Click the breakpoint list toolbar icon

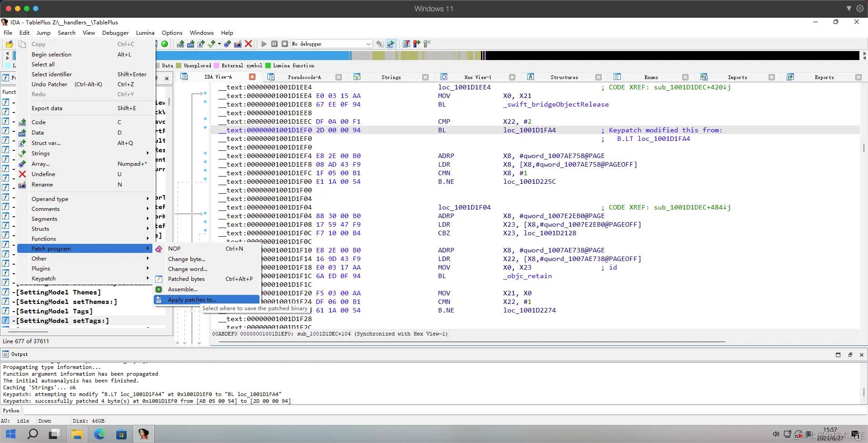point(406,44)
